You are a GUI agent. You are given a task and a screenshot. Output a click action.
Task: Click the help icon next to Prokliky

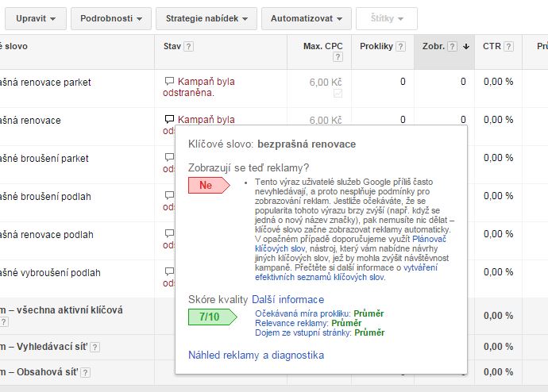401,47
